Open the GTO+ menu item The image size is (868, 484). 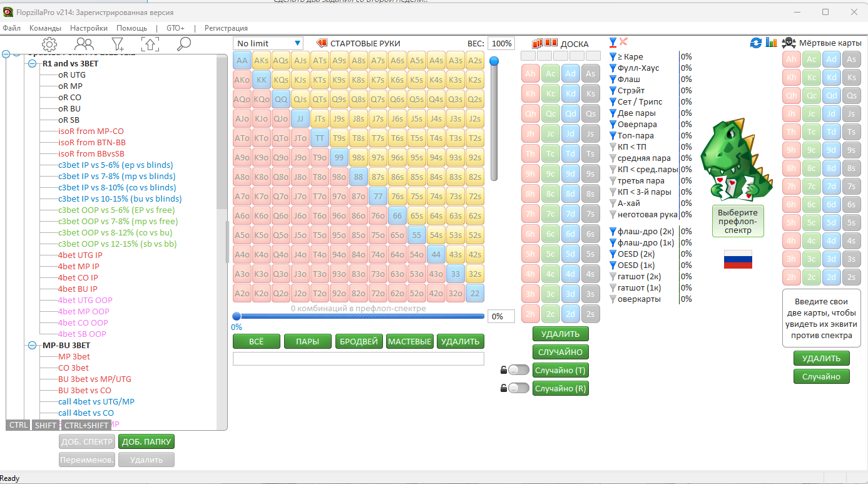tap(175, 28)
